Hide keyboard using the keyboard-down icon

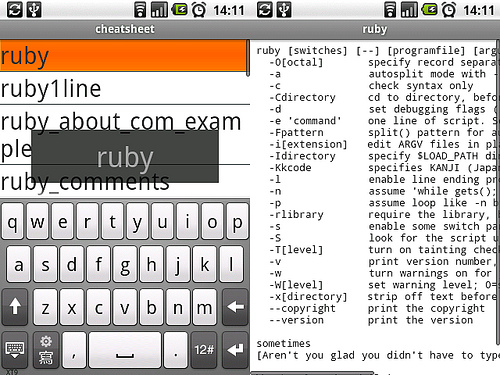tap(14, 350)
